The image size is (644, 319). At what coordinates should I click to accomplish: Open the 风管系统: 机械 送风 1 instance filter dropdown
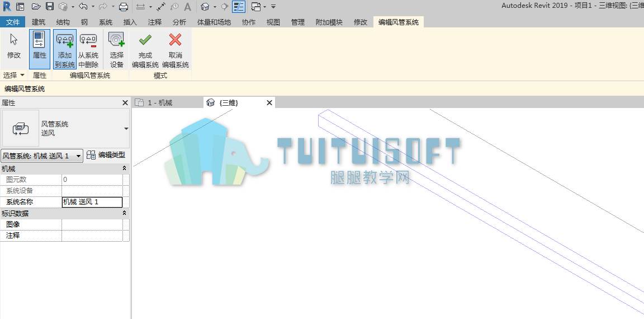click(x=42, y=156)
